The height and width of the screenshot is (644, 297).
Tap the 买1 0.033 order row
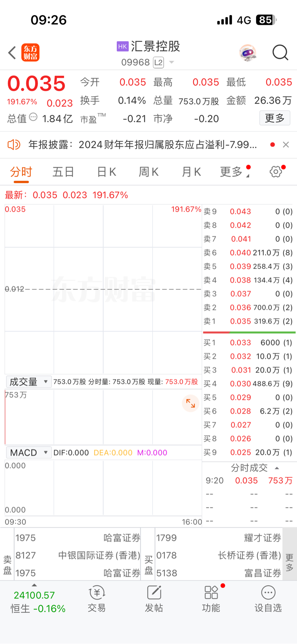[x=248, y=343]
